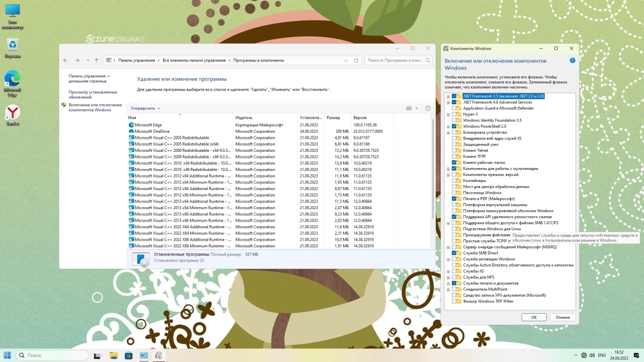
Task: Open address bar history dropdown arrow
Action: [346, 60]
